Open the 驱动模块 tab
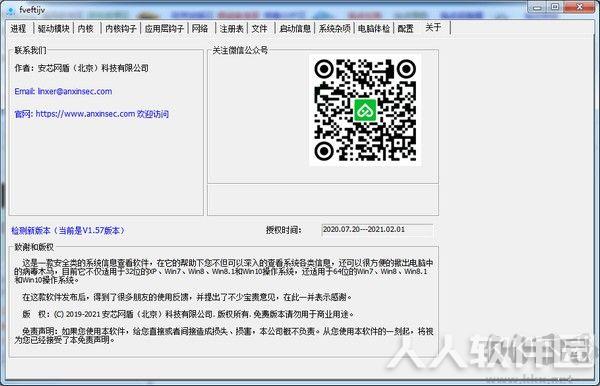 (x=54, y=29)
